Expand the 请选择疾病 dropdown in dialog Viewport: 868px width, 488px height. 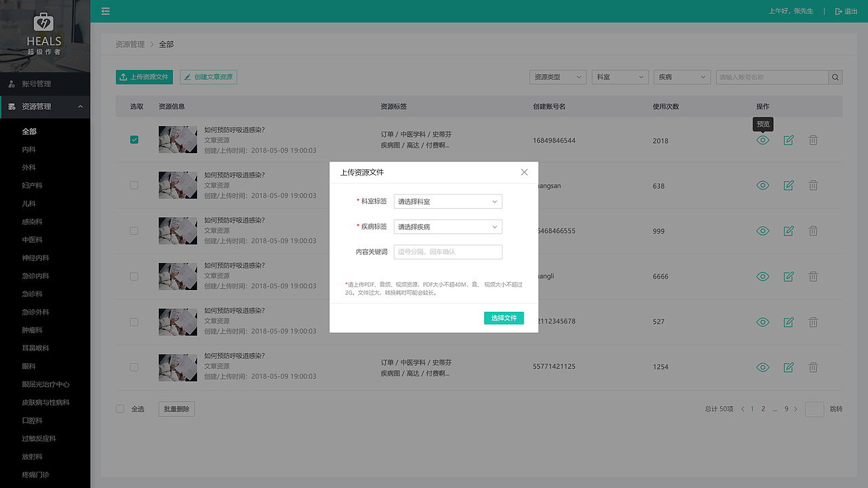(448, 227)
